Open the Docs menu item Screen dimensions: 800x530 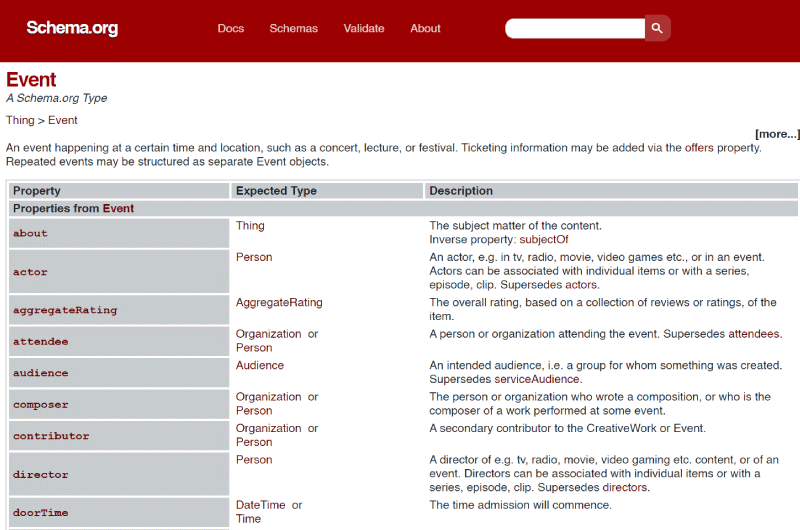pyautogui.click(x=231, y=29)
